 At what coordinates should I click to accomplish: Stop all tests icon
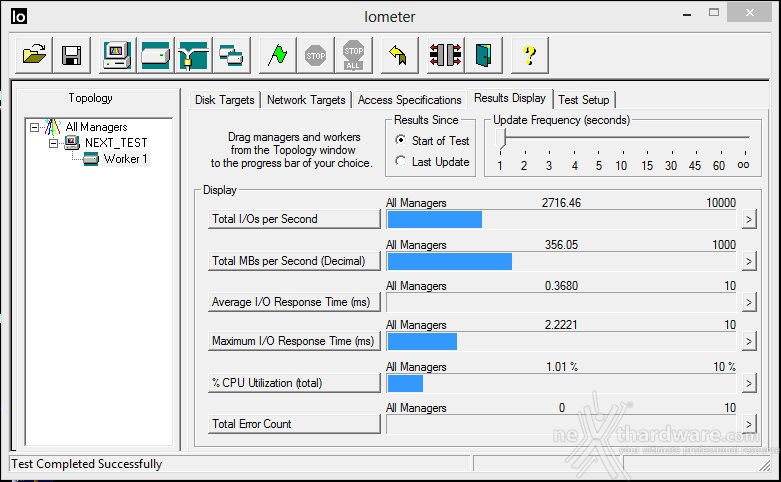(x=354, y=55)
